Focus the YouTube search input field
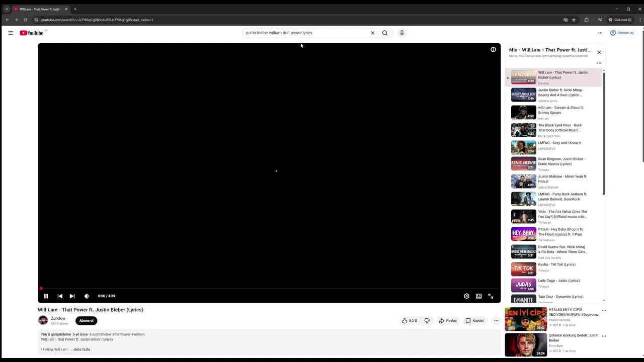The image size is (644, 362). [306, 33]
